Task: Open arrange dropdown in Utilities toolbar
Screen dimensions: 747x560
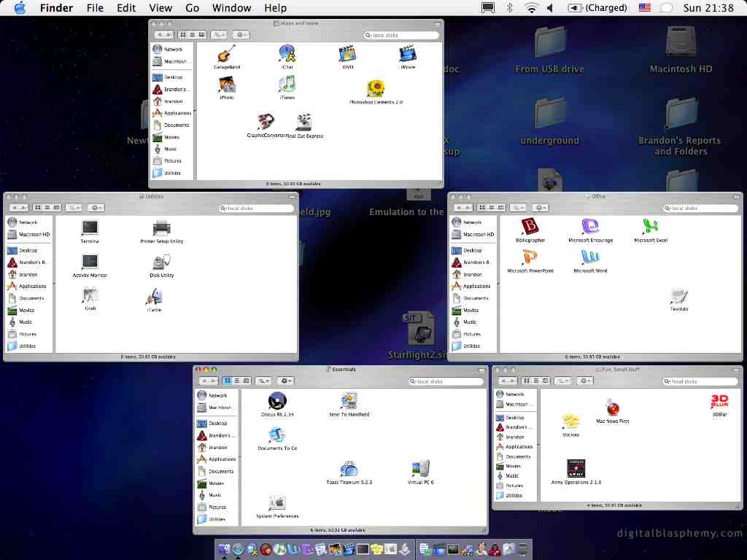Action: tap(74, 208)
